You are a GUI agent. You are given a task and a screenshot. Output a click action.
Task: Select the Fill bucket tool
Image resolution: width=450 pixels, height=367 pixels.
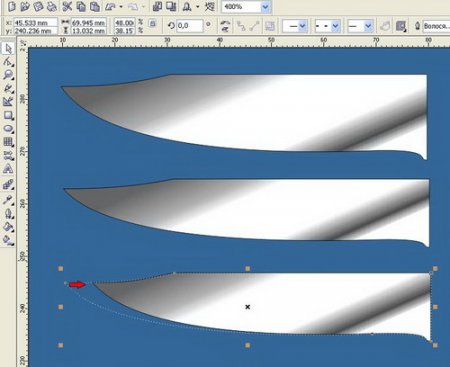[8, 227]
